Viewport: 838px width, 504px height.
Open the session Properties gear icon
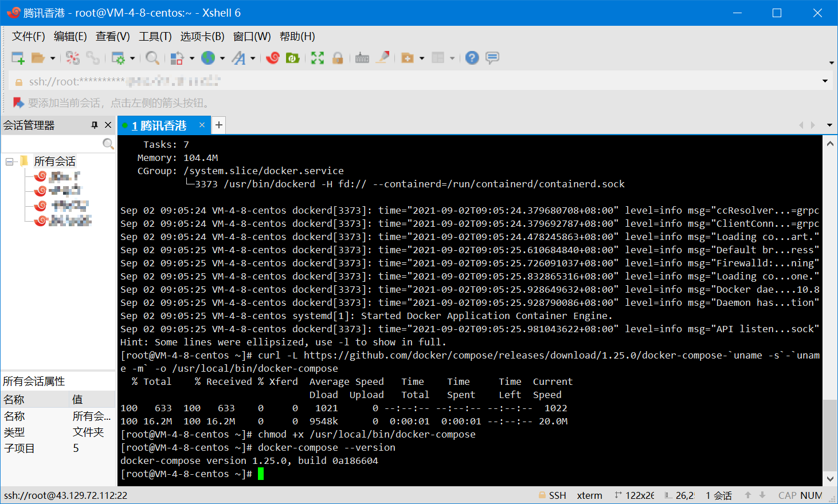118,58
